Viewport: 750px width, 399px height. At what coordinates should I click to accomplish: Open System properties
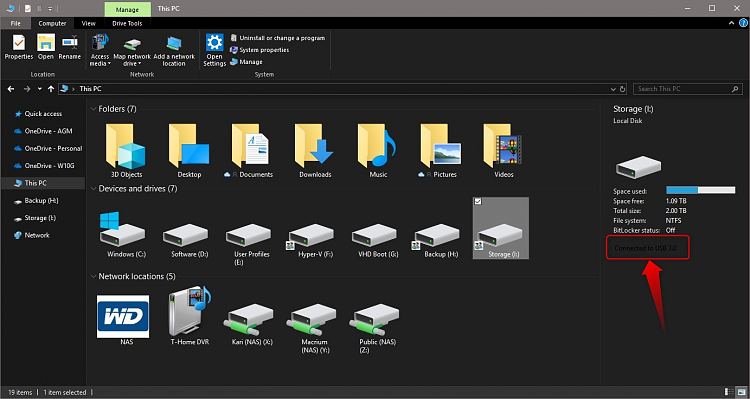click(260, 50)
